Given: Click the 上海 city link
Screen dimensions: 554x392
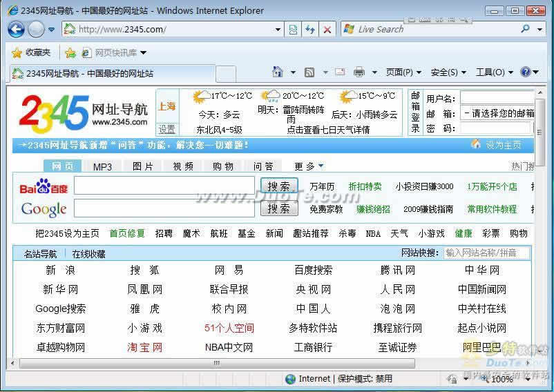Looking at the screenshot, I should tap(166, 106).
